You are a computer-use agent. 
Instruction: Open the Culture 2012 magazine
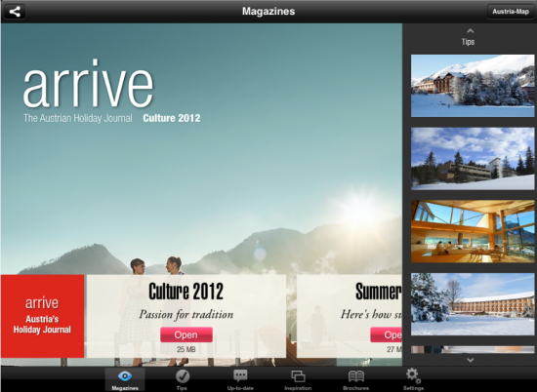click(186, 334)
